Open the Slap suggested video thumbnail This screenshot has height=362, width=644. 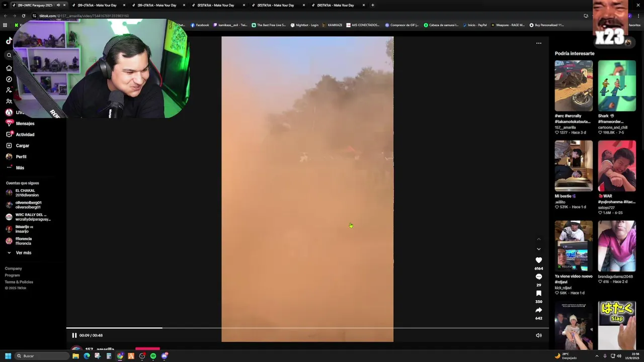click(617, 325)
